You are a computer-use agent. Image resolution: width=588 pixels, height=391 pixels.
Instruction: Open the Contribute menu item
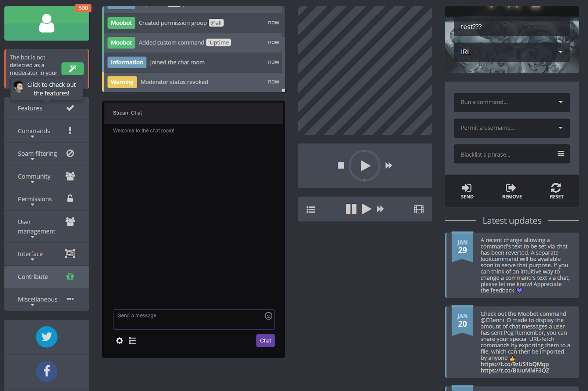pyautogui.click(x=47, y=277)
